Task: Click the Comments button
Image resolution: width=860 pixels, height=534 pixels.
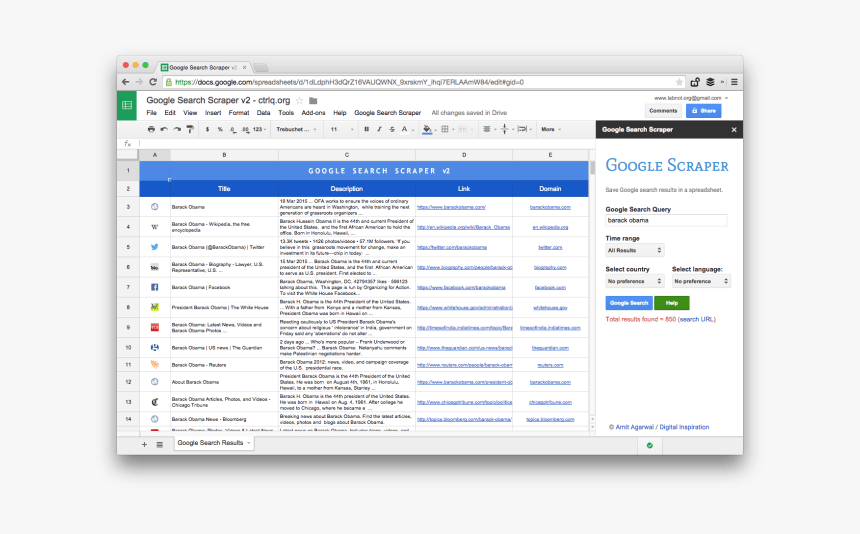Action: coord(663,111)
